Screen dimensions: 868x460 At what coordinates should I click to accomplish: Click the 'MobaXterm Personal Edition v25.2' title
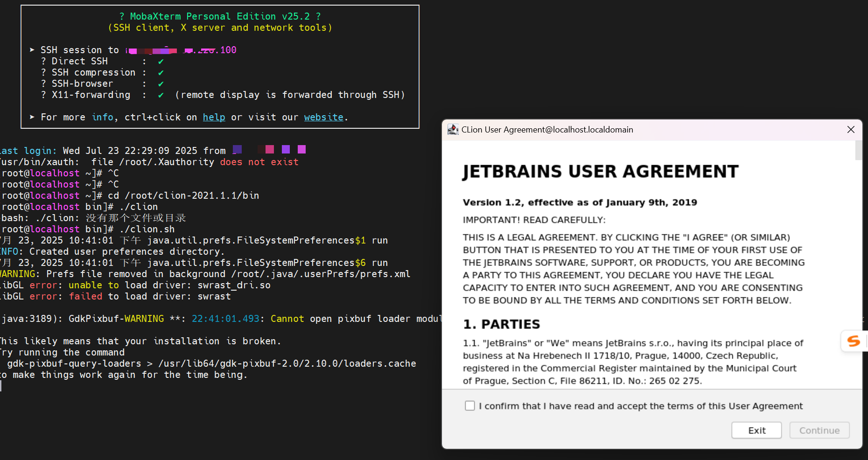(x=220, y=16)
